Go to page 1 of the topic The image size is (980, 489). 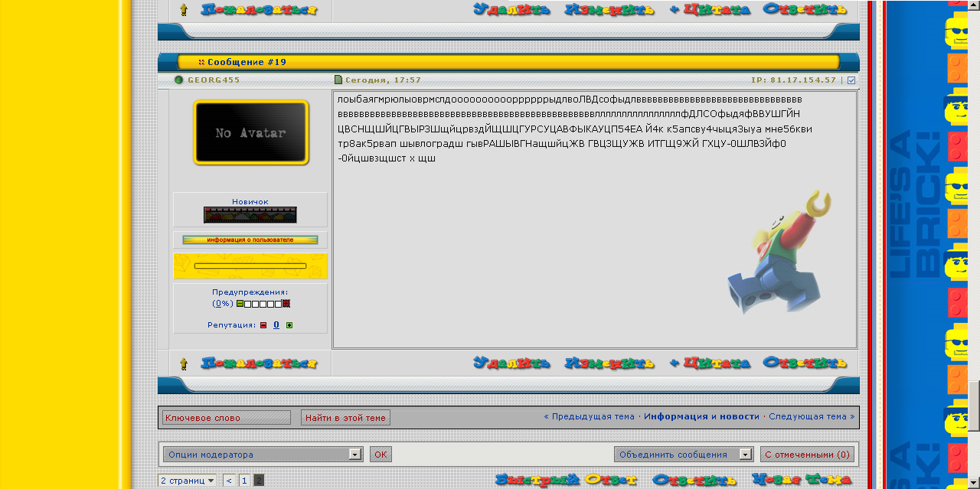(x=244, y=481)
